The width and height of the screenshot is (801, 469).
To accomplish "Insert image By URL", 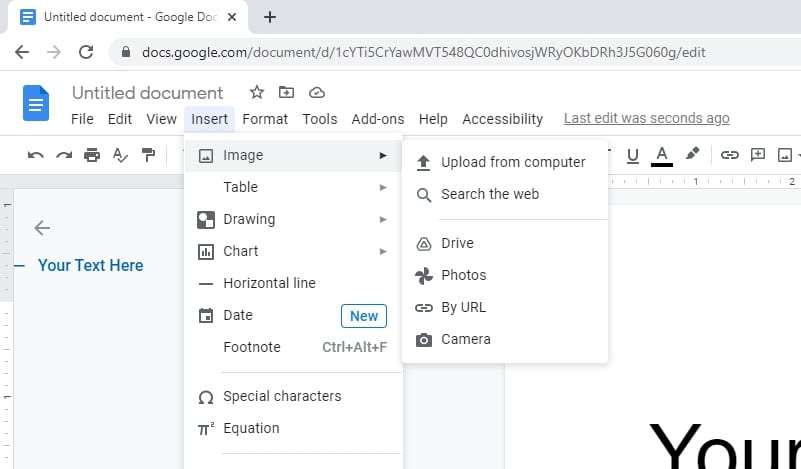I will (x=505, y=308).
